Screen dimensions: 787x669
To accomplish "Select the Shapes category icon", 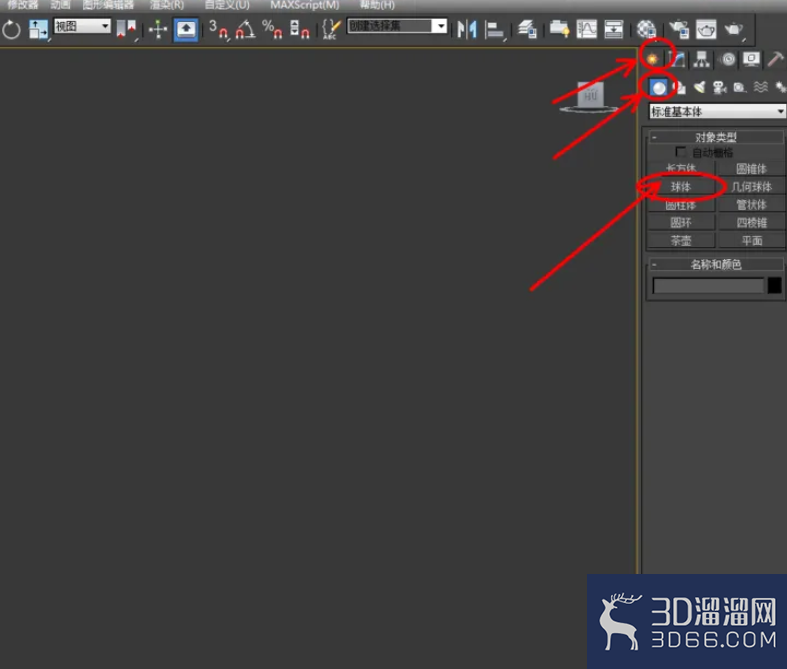I will tap(679, 88).
